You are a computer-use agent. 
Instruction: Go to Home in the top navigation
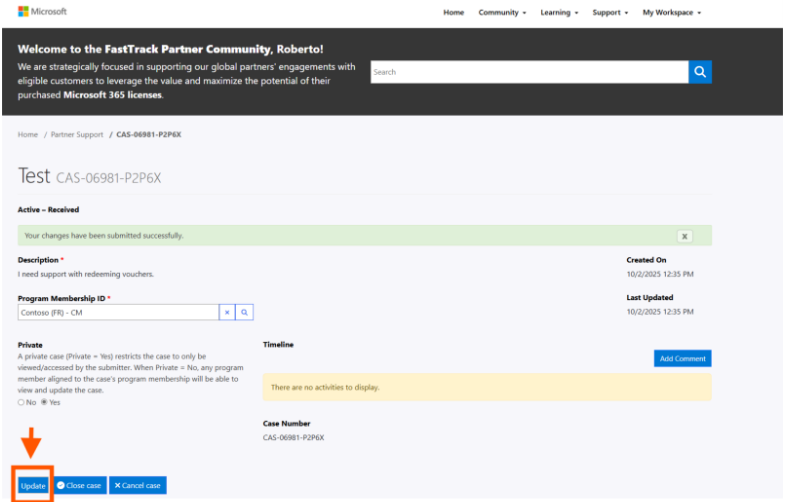coord(453,13)
